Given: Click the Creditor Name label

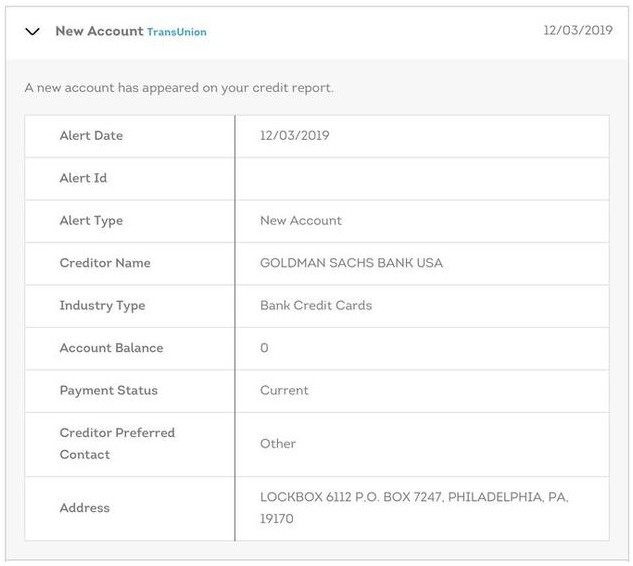Looking at the screenshot, I should point(105,263).
